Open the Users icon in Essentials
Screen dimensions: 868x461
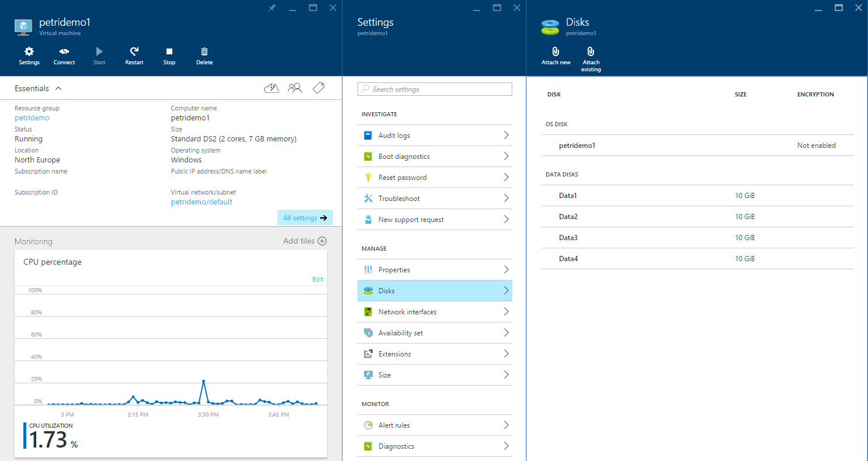(295, 88)
